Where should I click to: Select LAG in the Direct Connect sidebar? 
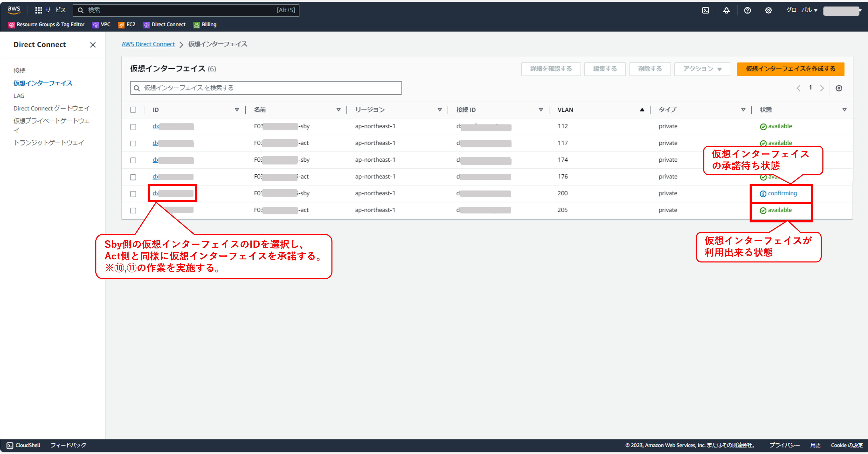19,96
